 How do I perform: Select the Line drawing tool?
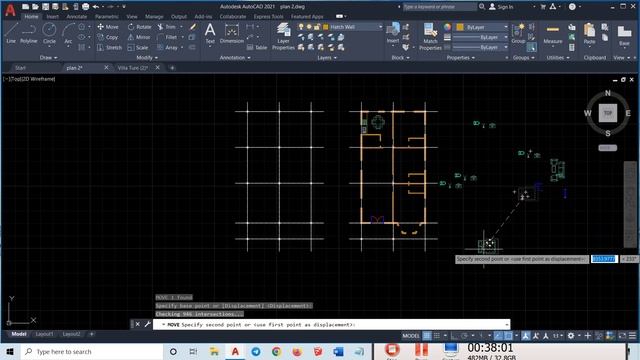(x=11, y=33)
